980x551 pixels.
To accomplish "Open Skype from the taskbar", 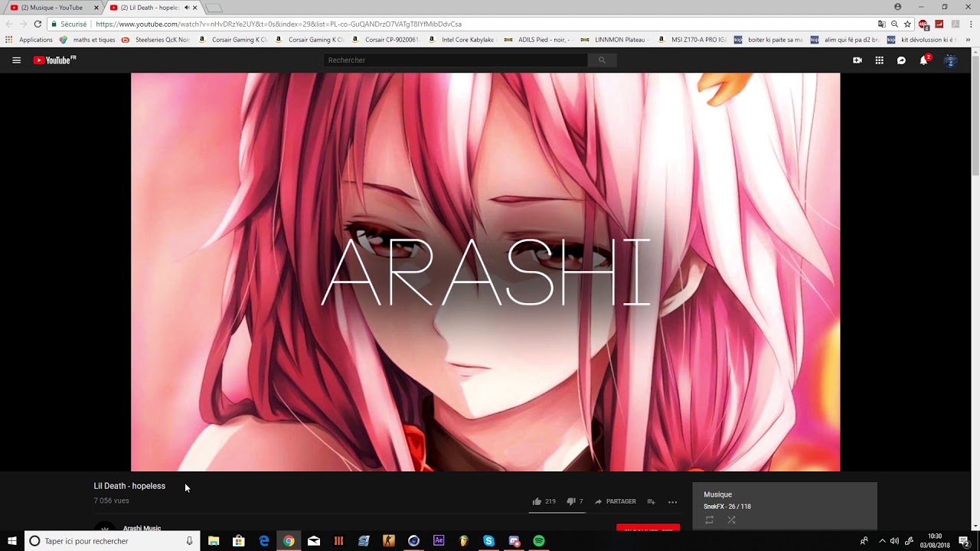I will [x=488, y=541].
